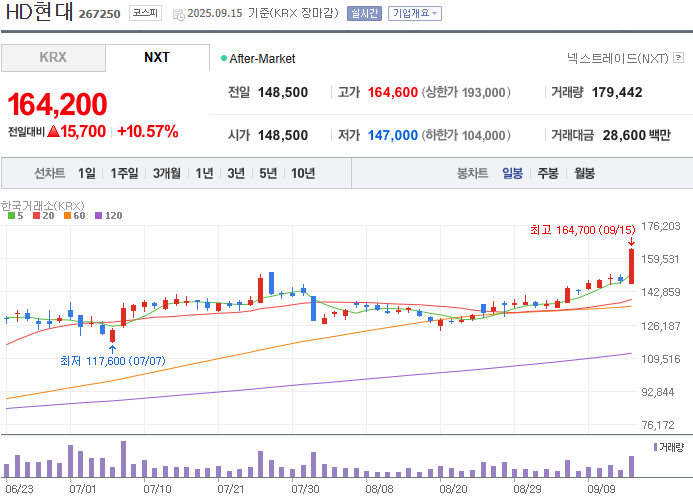Click the current price 164,200
Screen dimensions: 693x499
57,104
